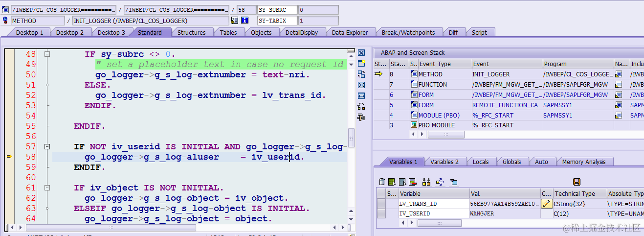Switch to the Desktop 3 tab

coord(111,32)
